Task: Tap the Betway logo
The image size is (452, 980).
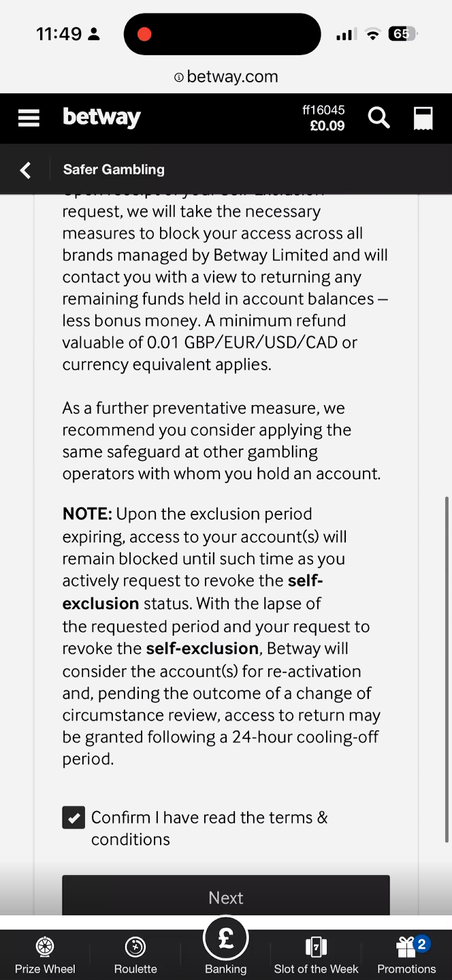Action: [x=101, y=118]
